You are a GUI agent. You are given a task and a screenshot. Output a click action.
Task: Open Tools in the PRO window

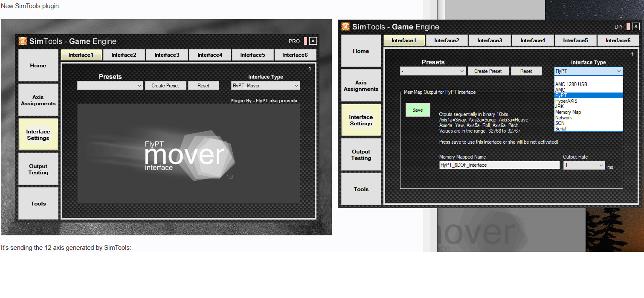point(38,203)
